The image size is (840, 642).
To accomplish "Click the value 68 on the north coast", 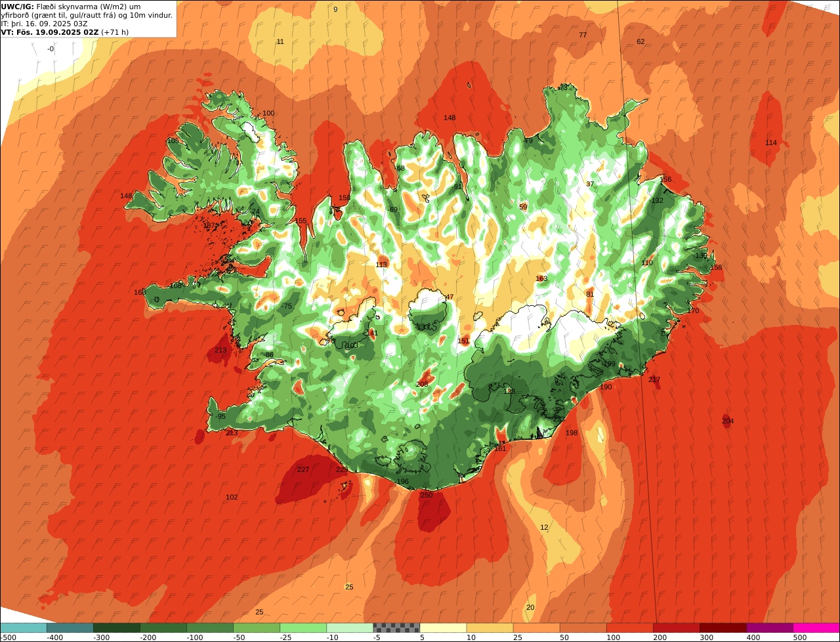I will [x=400, y=169].
